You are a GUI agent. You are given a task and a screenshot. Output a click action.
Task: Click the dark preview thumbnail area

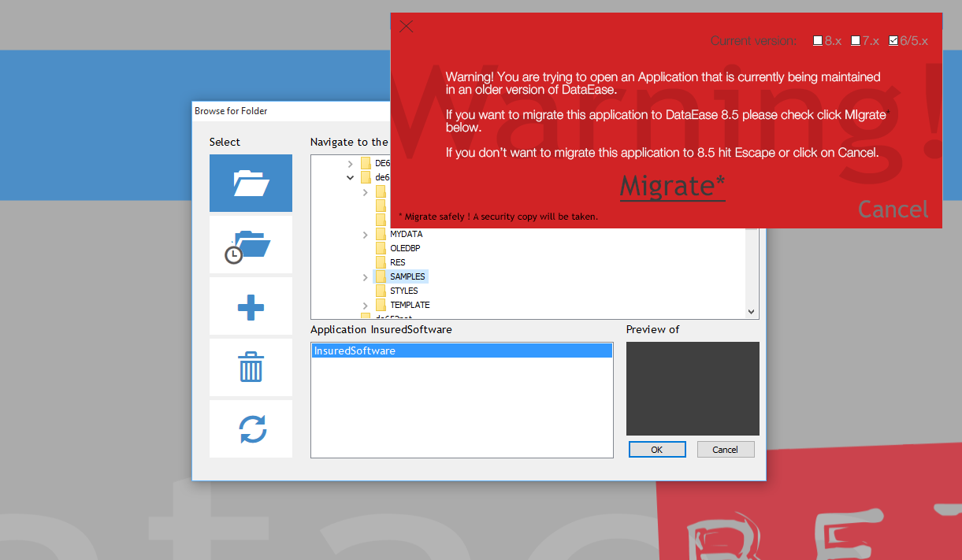tap(693, 388)
